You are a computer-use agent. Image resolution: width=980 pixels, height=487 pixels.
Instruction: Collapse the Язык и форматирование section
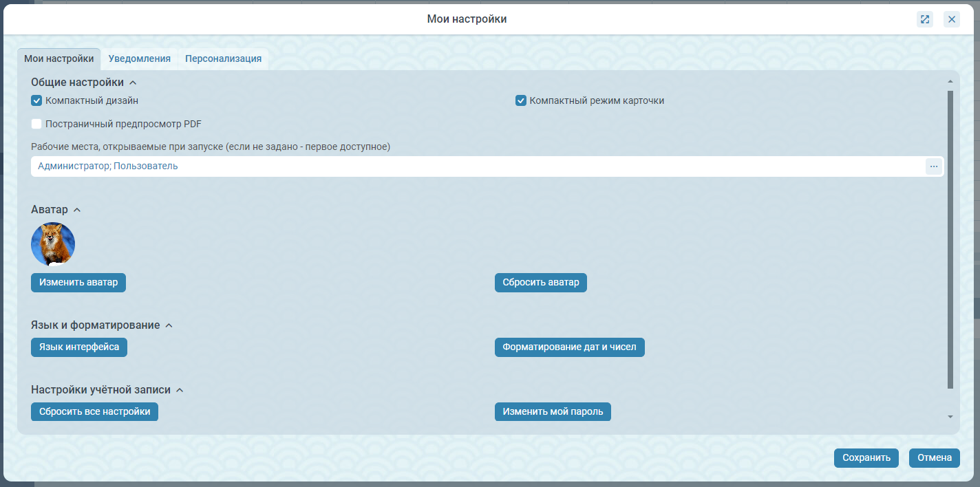[x=169, y=325]
